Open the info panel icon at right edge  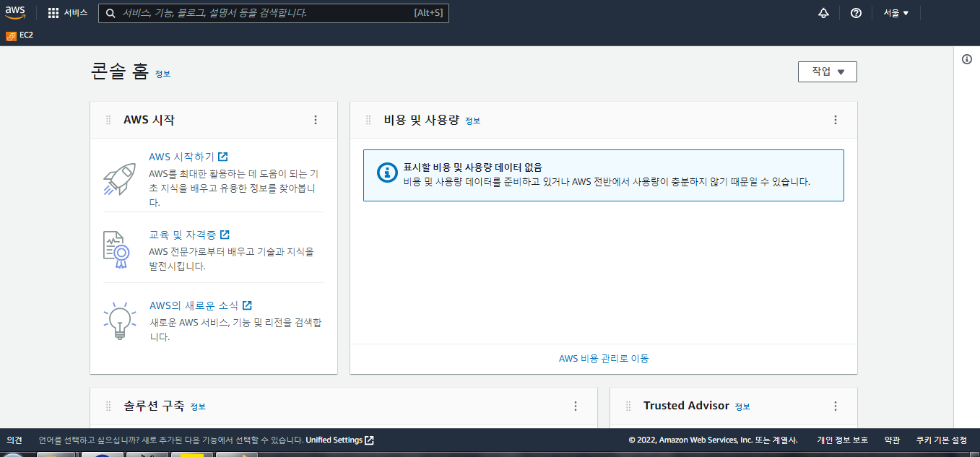967,59
